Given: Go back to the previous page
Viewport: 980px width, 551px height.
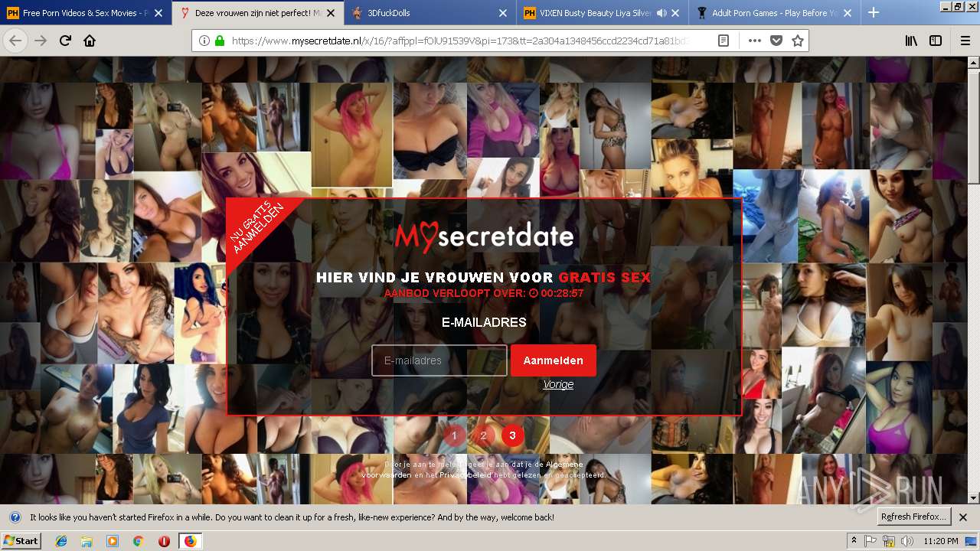Looking at the screenshot, I should pyautogui.click(x=15, y=41).
